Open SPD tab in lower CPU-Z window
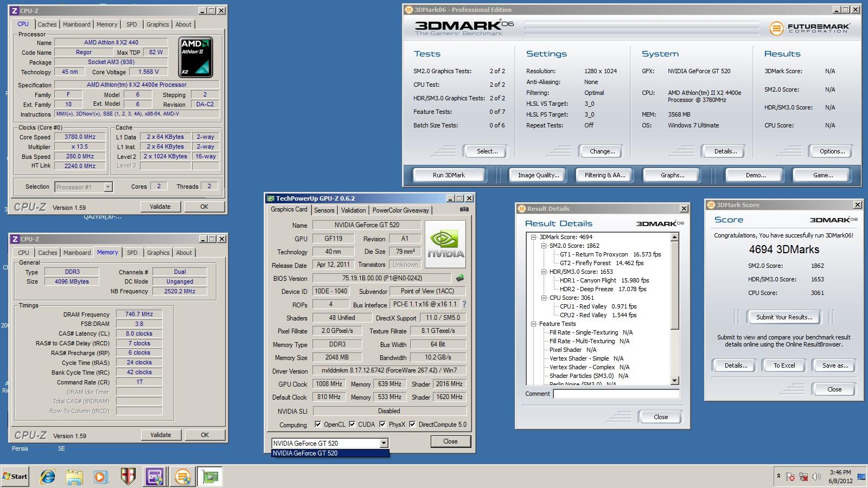 tap(132, 253)
